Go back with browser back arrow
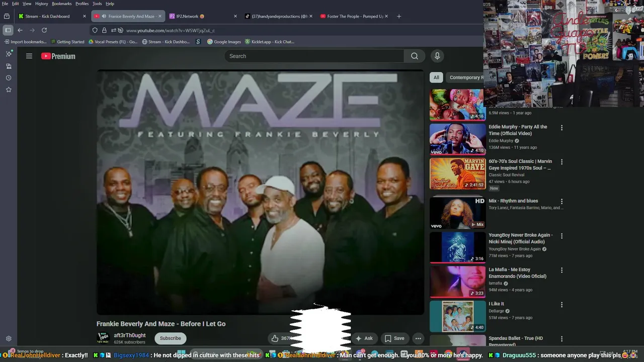Image resolution: width=644 pixels, height=362 pixels. coord(20,30)
